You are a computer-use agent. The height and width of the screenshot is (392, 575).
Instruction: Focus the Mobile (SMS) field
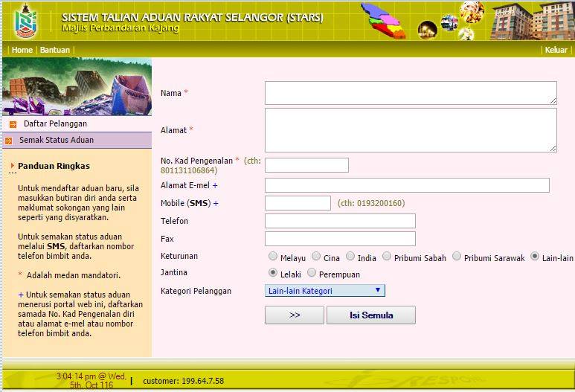point(298,203)
